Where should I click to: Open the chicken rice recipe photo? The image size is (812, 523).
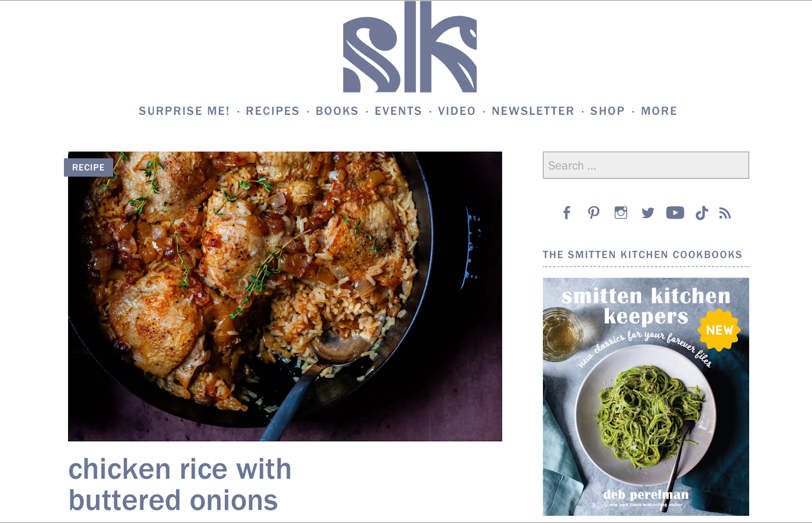tap(285, 296)
